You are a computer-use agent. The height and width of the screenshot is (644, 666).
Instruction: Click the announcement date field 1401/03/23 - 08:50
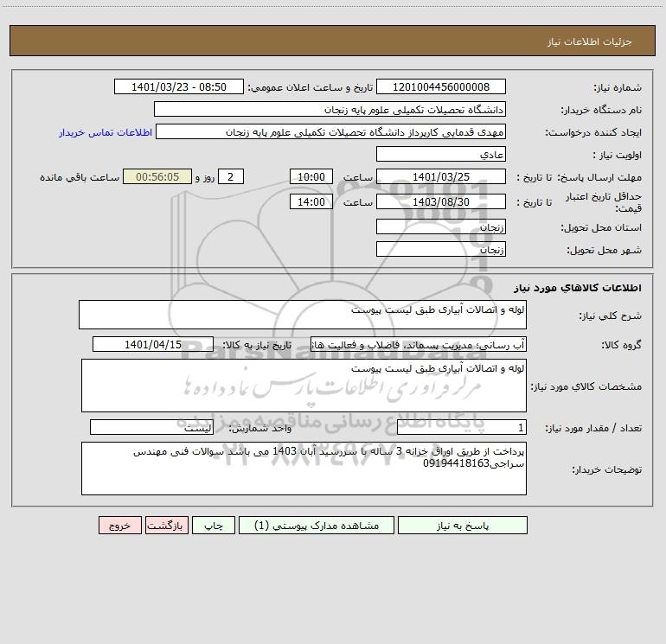[179, 86]
